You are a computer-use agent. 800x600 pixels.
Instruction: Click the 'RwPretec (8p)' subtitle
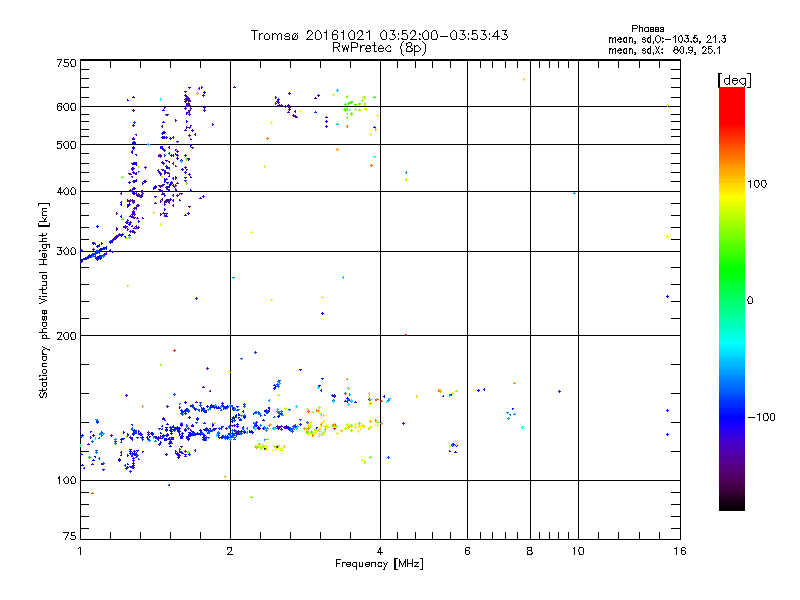coord(379,48)
